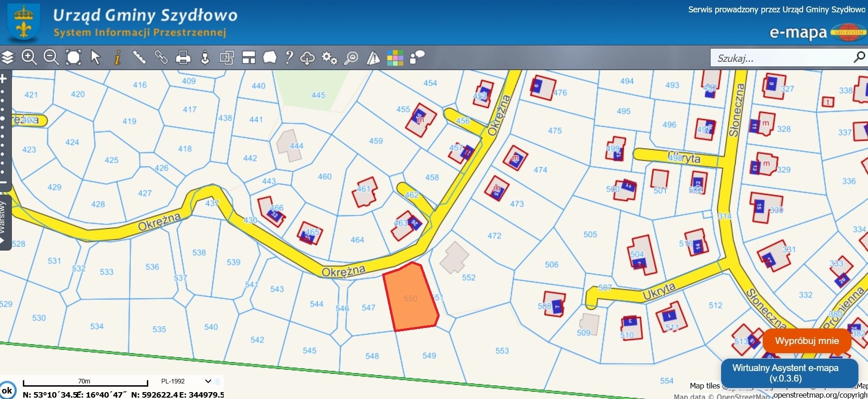This screenshot has width=868, height=399.
Task: Click the cloud download icon
Action: (307, 58)
